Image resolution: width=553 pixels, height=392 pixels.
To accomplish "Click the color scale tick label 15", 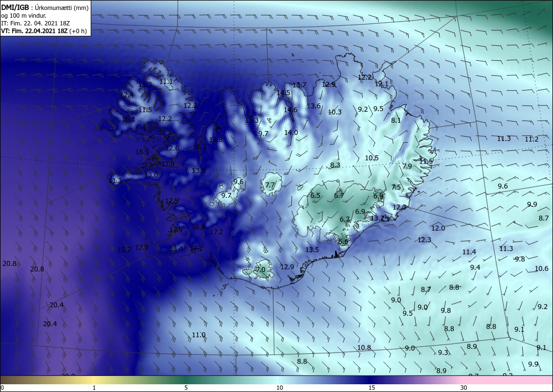I will pyautogui.click(x=372, y=388).
